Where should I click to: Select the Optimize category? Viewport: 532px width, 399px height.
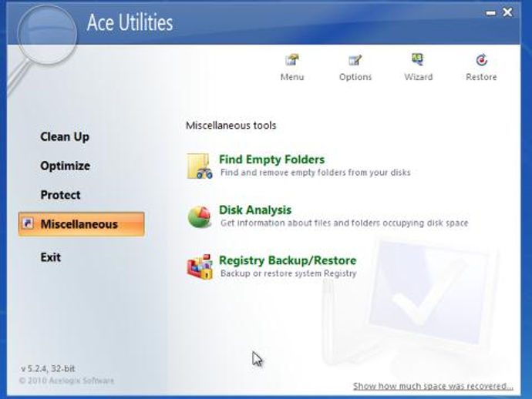coord(65,166)
